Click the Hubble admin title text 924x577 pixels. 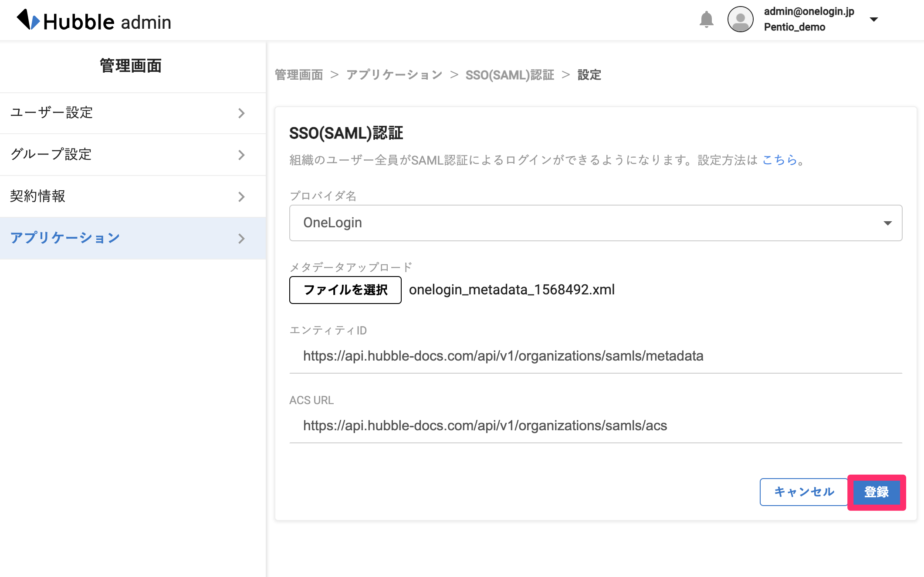pos(107,22)
